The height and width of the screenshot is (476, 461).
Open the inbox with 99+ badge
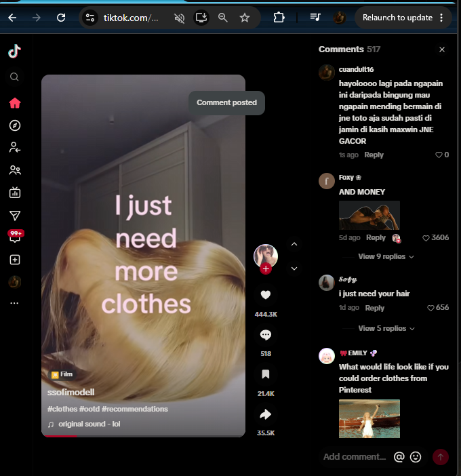pyautogui.click(x=15, y=237)
